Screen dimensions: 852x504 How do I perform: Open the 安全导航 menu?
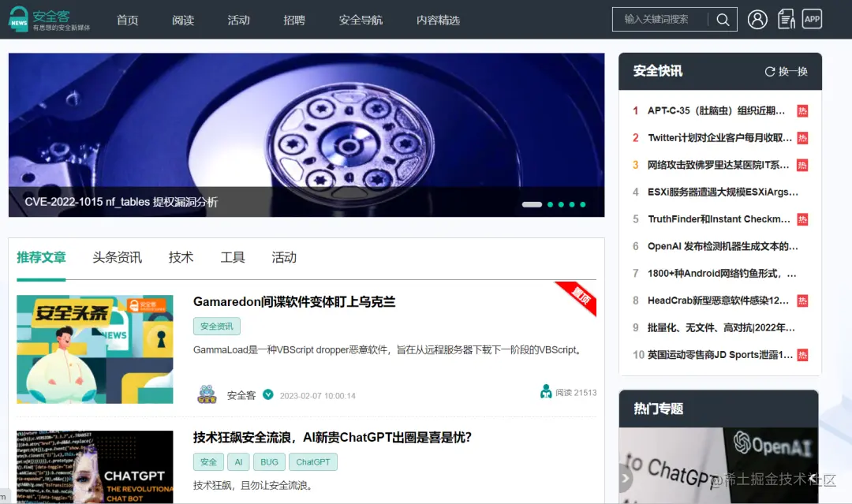[361, 20]
